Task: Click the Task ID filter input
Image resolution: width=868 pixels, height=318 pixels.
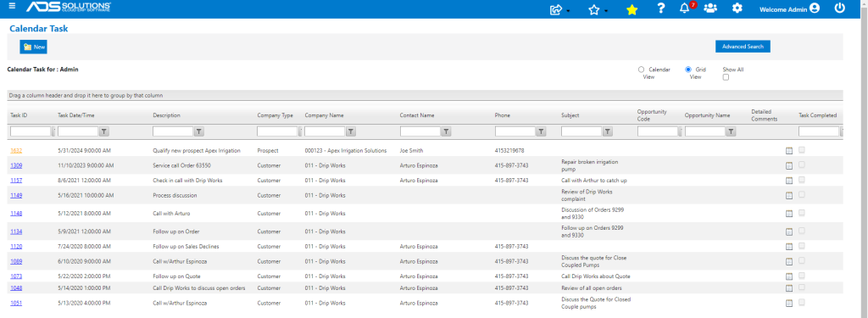Action: [x=30, y=131]
